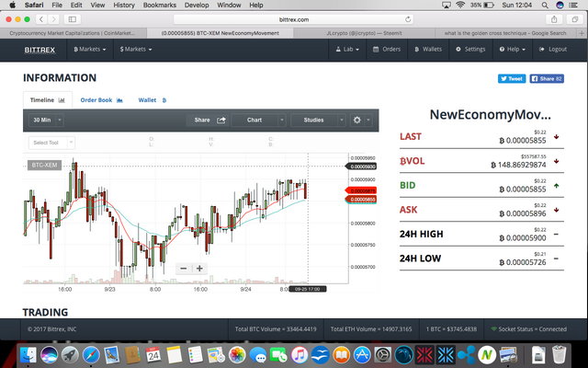Expand the Lab menu
The width and height of the screenshot is (588, 368).
click(x=347, y=49)
